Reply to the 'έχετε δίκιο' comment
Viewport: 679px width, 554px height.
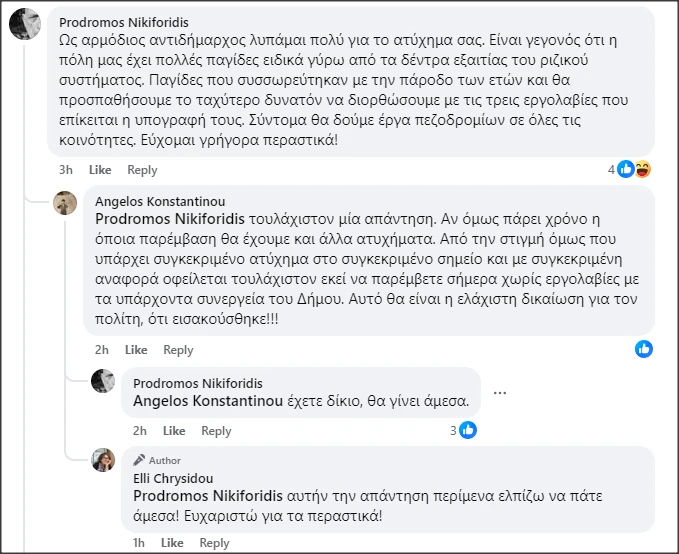216,431
